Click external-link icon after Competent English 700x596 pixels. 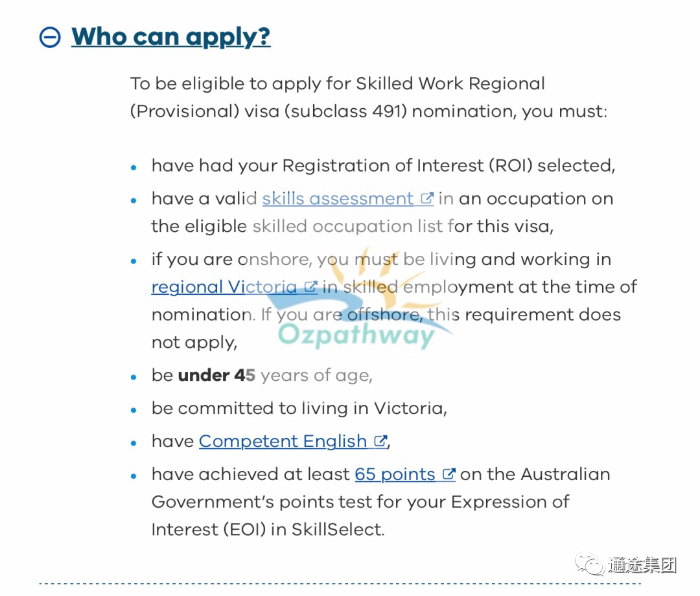(380, 441)
